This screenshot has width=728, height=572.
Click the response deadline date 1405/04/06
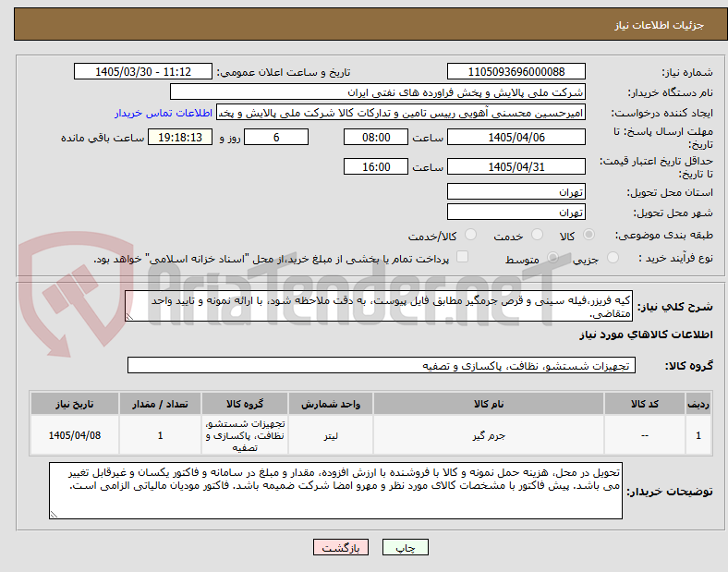[x=516, y=137]
